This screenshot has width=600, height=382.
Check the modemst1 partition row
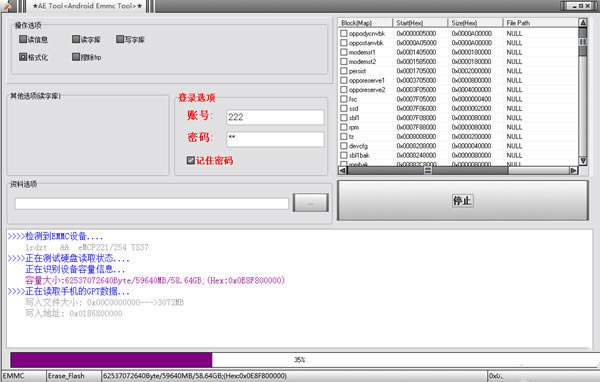(x=344, y=52)
